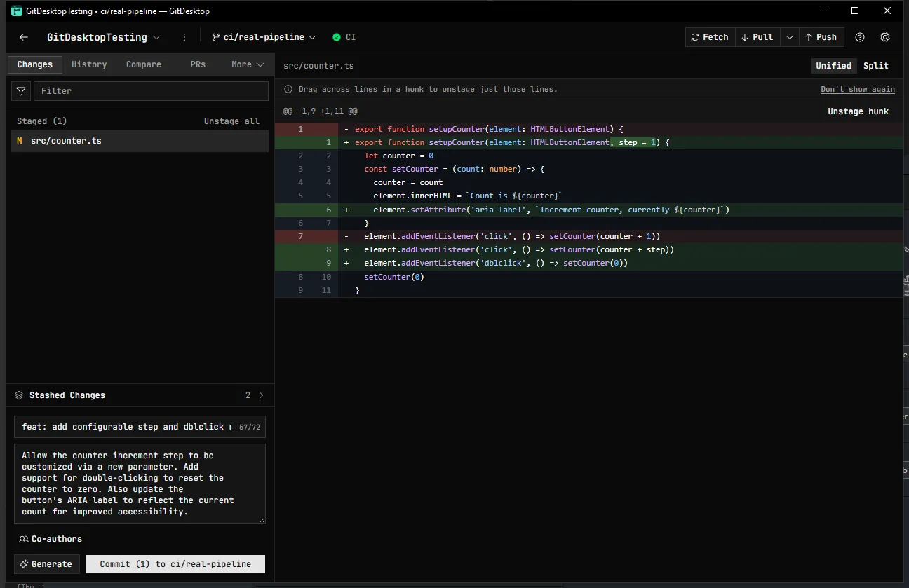Focus the Filter input field
Image resolution: width=909 pixels, height=588 pixels.
(151, 91)
